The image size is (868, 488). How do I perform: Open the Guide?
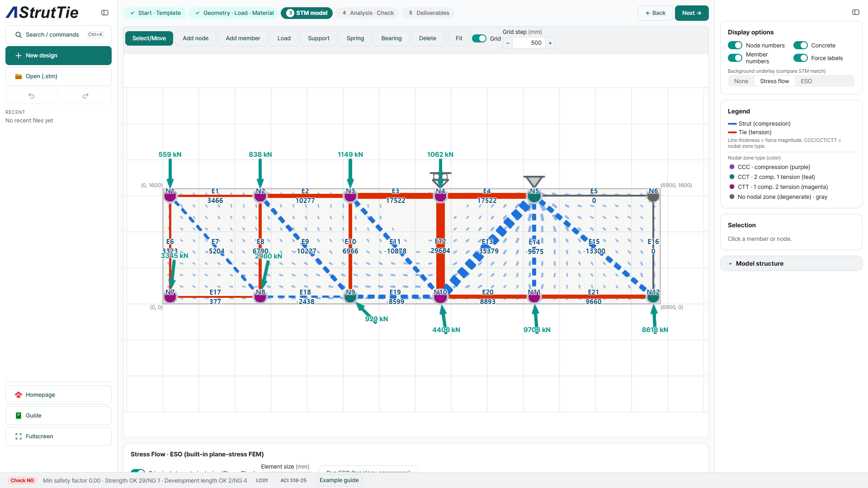point(58,416)
